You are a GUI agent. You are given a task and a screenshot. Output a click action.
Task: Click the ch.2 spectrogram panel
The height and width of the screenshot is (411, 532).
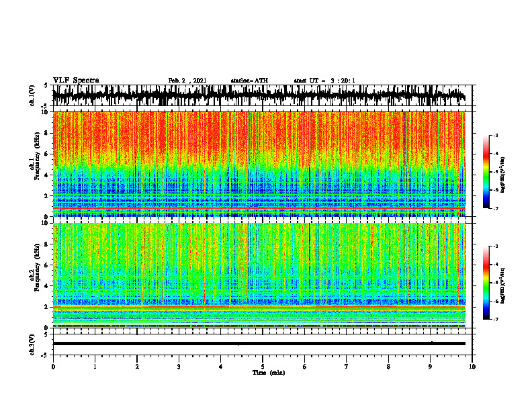coord(259,275)
